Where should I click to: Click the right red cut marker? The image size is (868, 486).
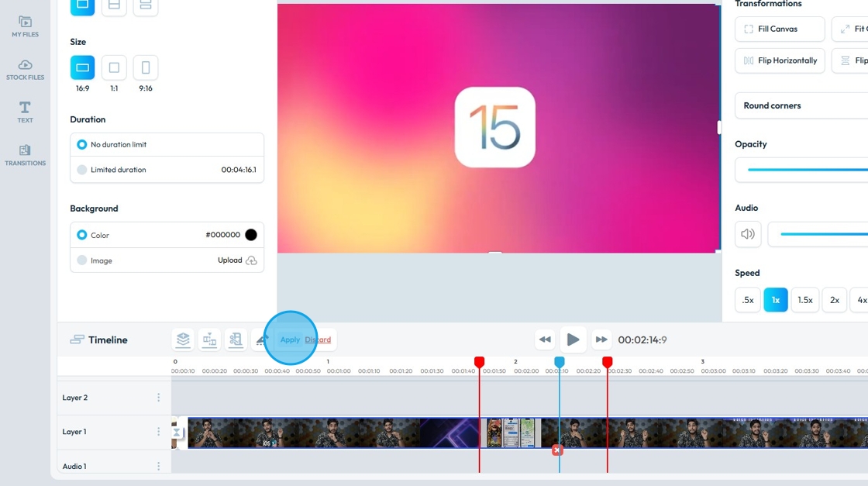coord(608,362)
